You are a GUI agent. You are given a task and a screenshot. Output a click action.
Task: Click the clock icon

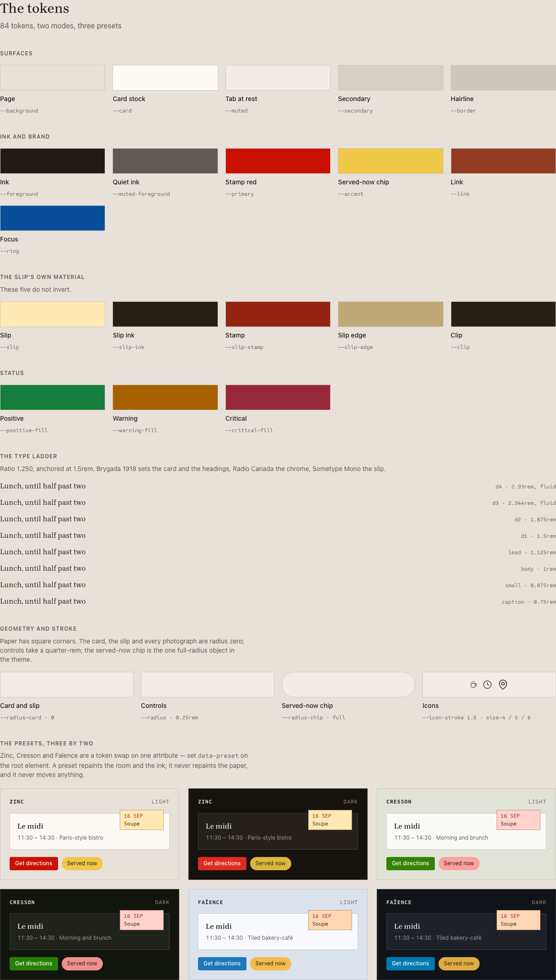(487, 685)
